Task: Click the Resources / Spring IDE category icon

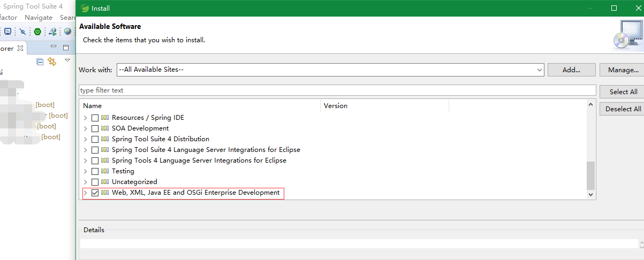Action: pos(105,118)
